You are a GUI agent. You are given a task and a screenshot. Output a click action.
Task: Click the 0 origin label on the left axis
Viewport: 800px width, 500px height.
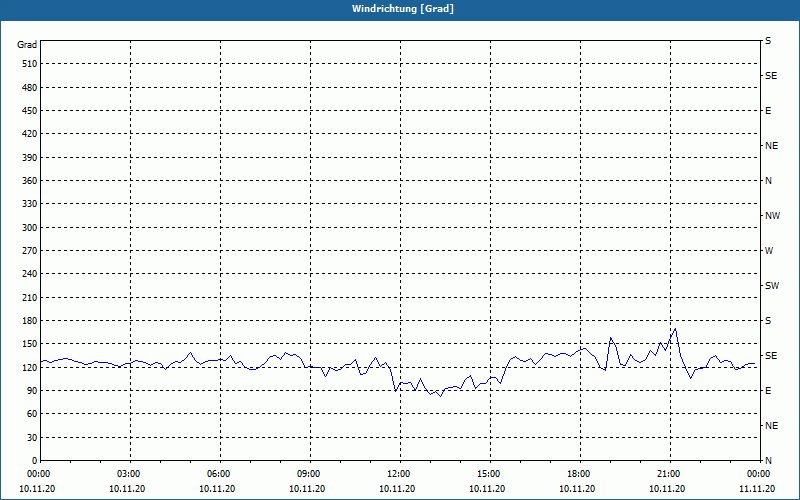click(35, 461)
